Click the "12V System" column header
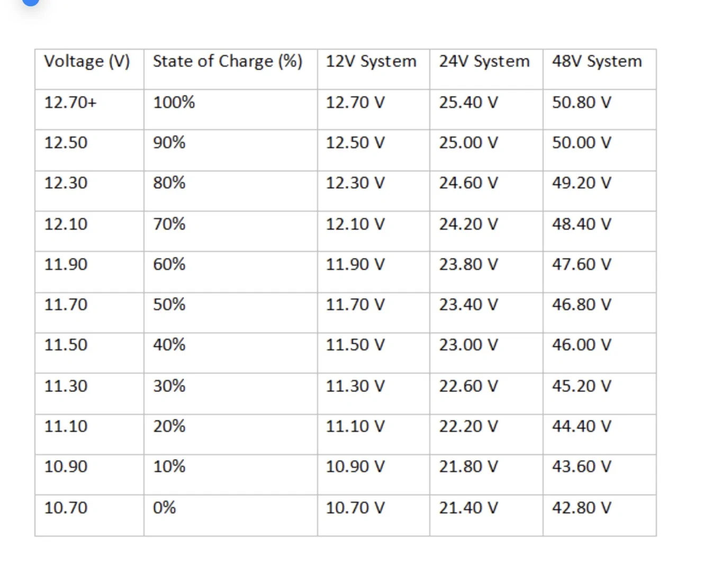Viewport: 713px width, 588px height. click(371, 61)
